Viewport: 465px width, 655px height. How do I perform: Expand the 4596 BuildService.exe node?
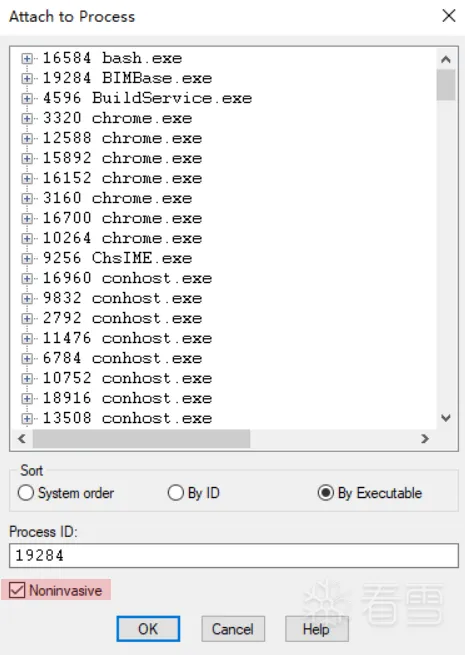point(27,99)
